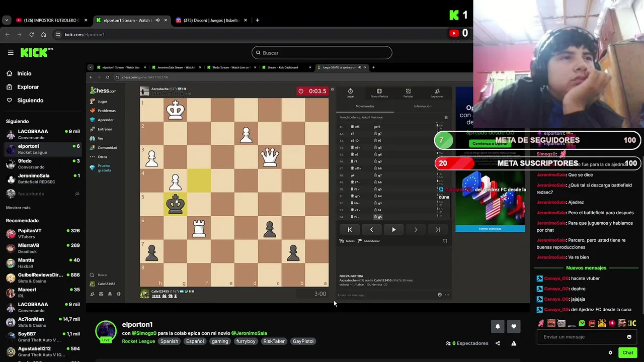Open the tab search dropdown

[x=7, y=20]
